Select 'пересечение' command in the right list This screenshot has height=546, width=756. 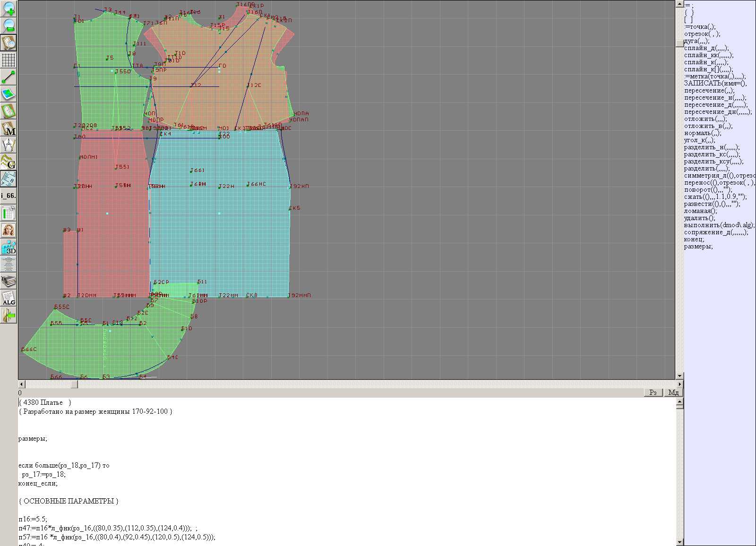709,91
